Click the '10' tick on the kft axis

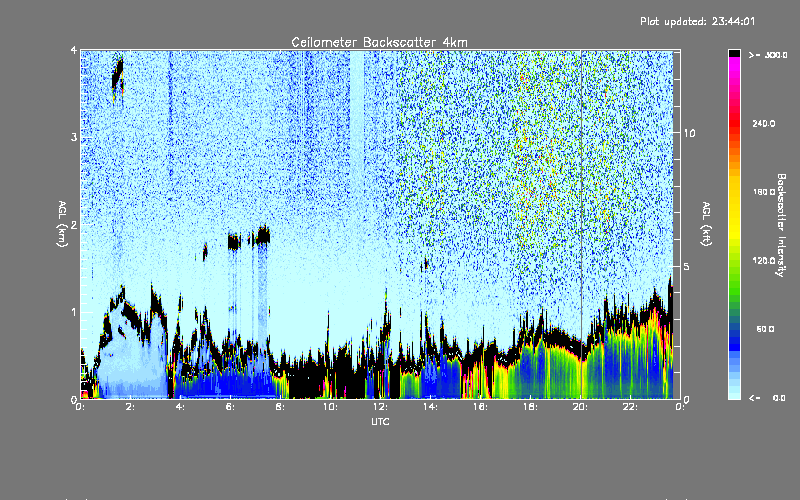coord(689,133)
